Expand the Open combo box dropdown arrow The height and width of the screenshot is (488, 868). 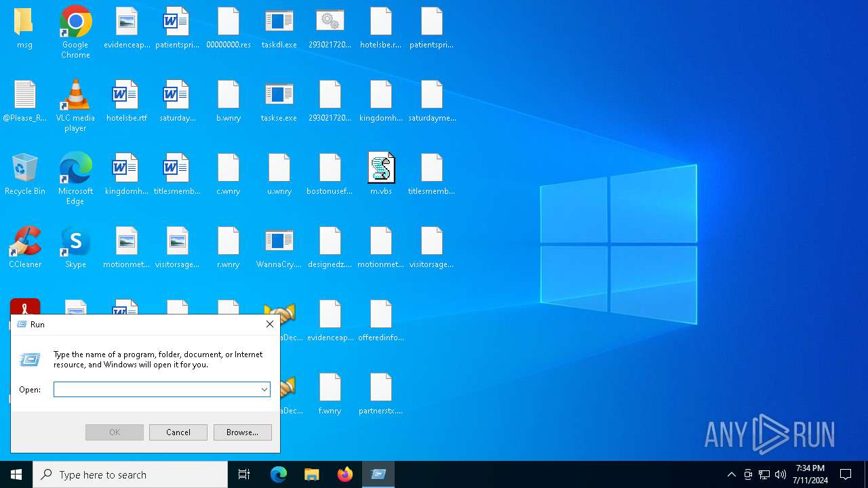(264, 389)
